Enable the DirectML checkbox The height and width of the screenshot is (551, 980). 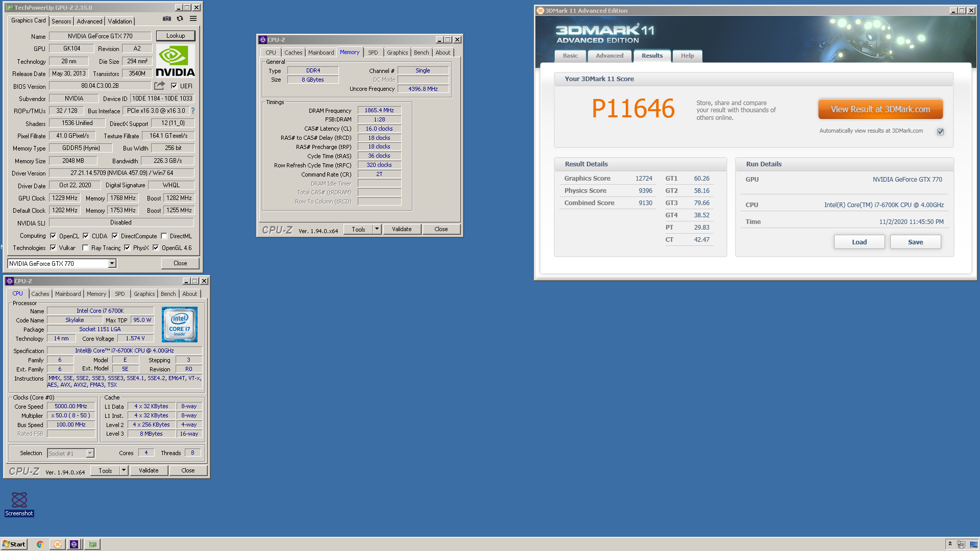click(x=164, y=236)
